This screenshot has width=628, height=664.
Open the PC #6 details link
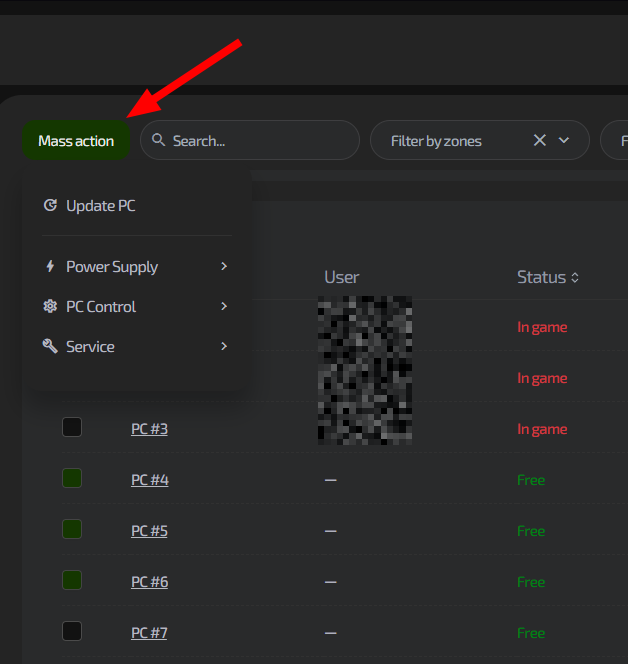coord(149,582)
